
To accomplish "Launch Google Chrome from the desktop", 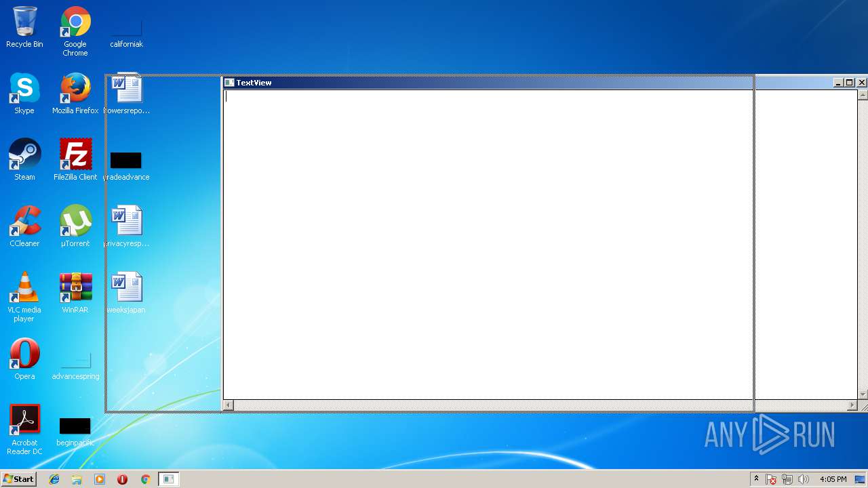I will [x=75, y=31].
